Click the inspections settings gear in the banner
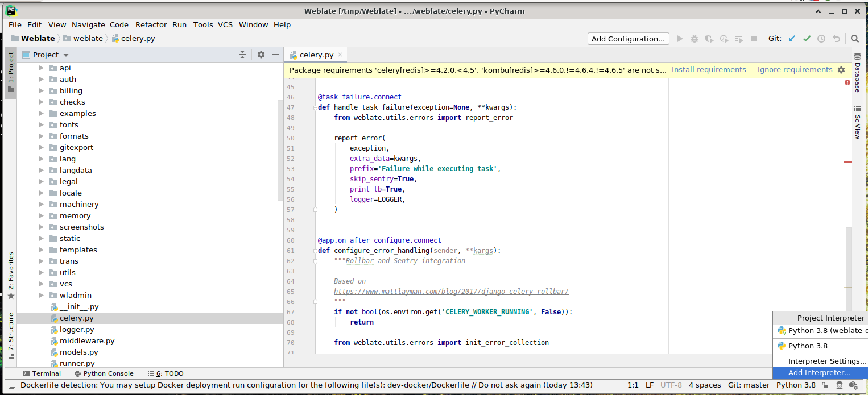Screen dimensions: 868x395 tap(841, 69)
